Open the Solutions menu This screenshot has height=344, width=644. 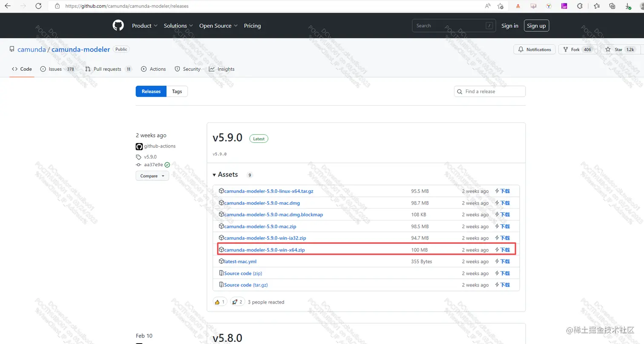point(178,26)
